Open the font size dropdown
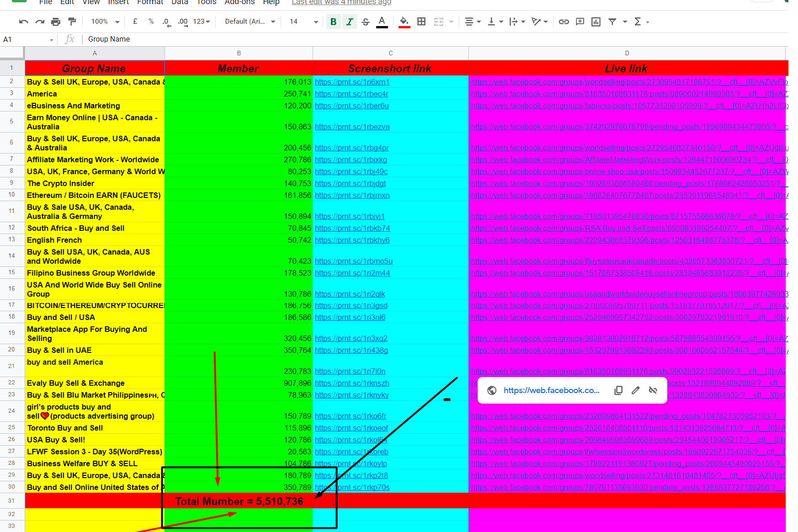798x532 pixels. 304,21
